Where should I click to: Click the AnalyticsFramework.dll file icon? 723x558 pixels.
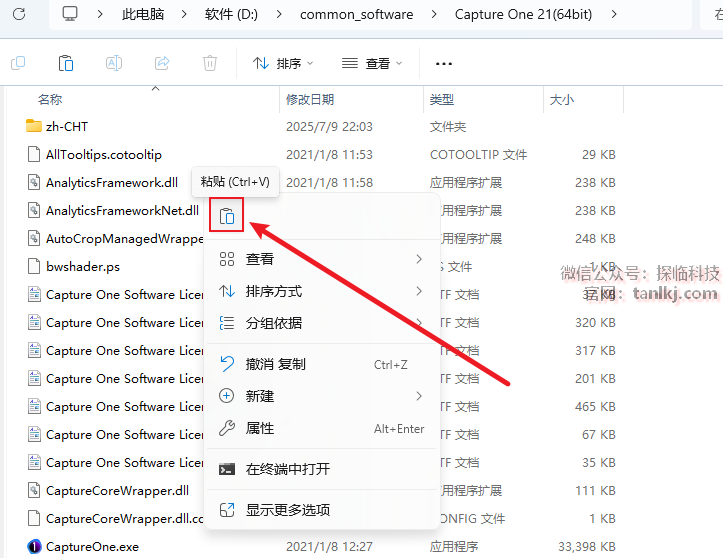click(x=34, y=182)
